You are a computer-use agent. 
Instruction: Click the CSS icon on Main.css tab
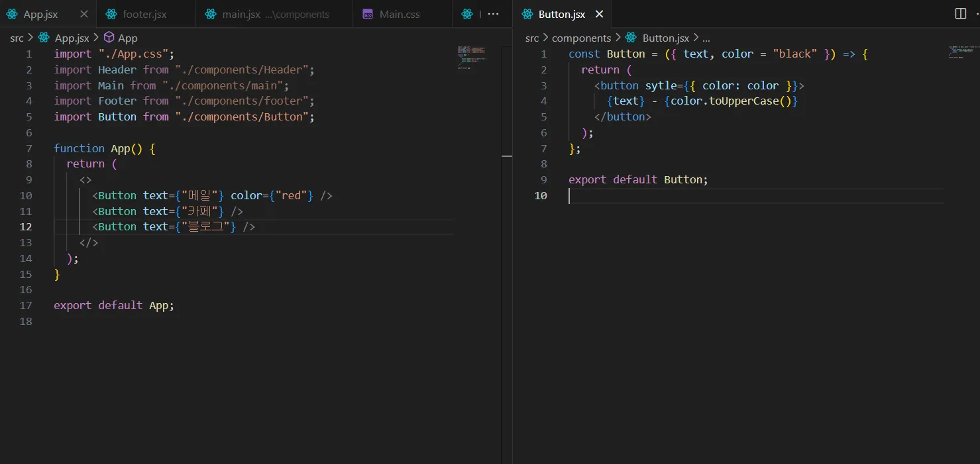(x=368, y=14)
